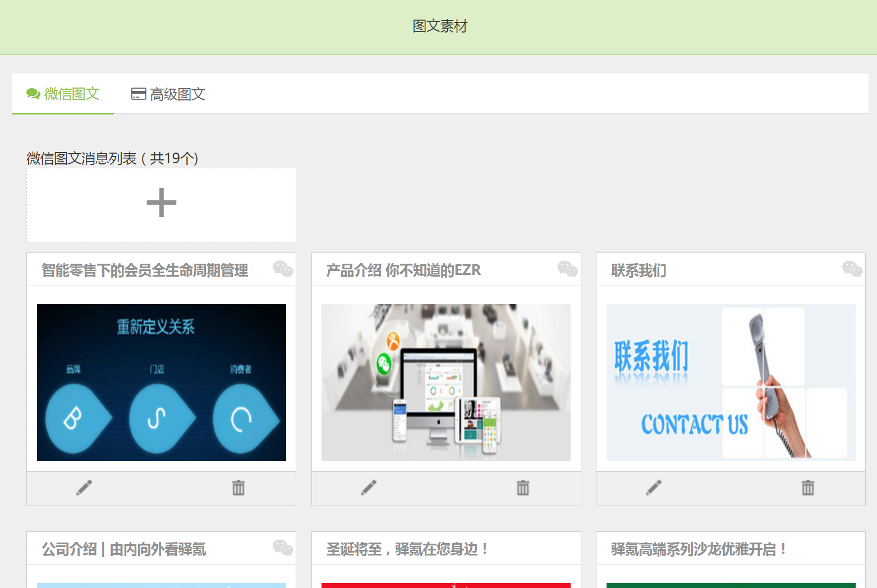Open the CONTACT US thumbnail image
Image resolution: width=877 pixels, height=588 pixels.
pos(731,383)
